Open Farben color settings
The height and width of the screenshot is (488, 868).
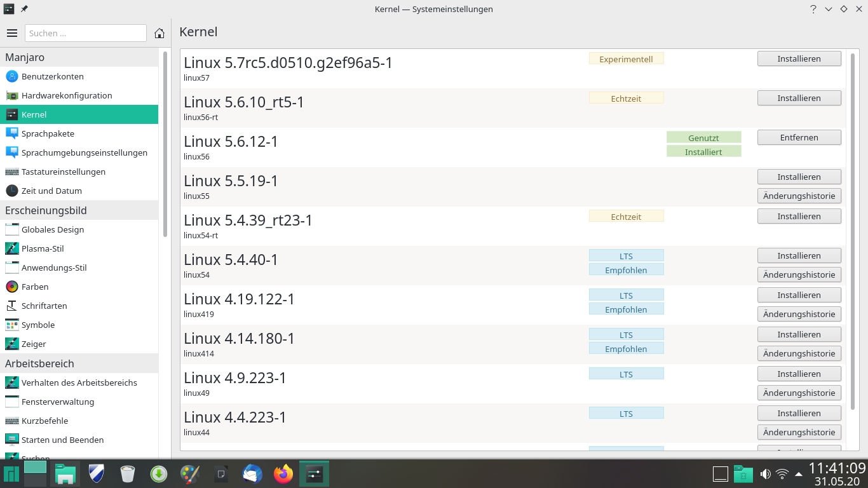coord(79,287)
